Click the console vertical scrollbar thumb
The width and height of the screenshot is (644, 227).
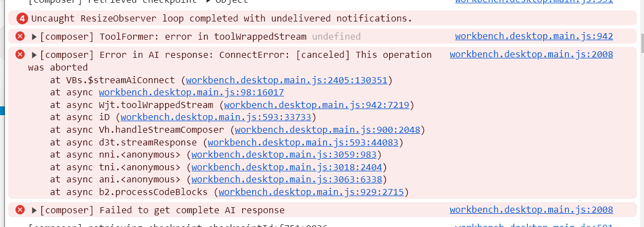(x=642, y=43)
